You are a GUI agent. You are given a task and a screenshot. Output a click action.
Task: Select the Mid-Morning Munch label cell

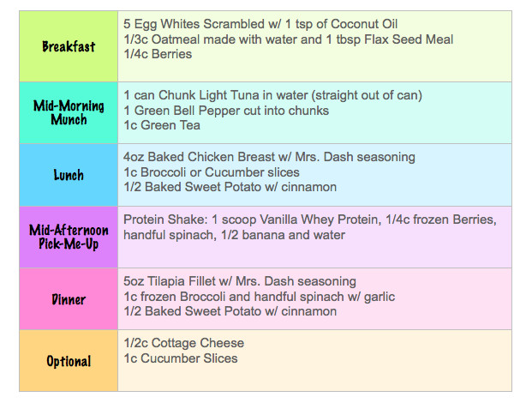click(69, 112)
